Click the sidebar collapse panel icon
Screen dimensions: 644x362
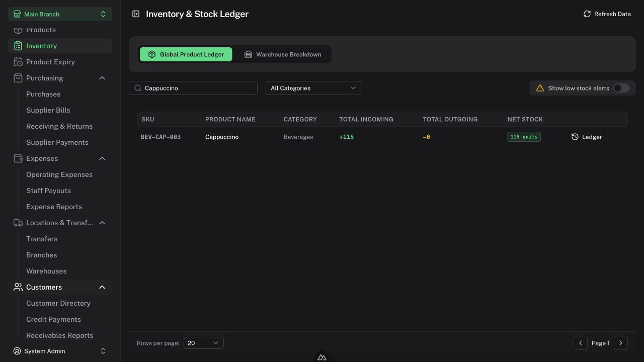pyautogui.click(x=136, y=14)
